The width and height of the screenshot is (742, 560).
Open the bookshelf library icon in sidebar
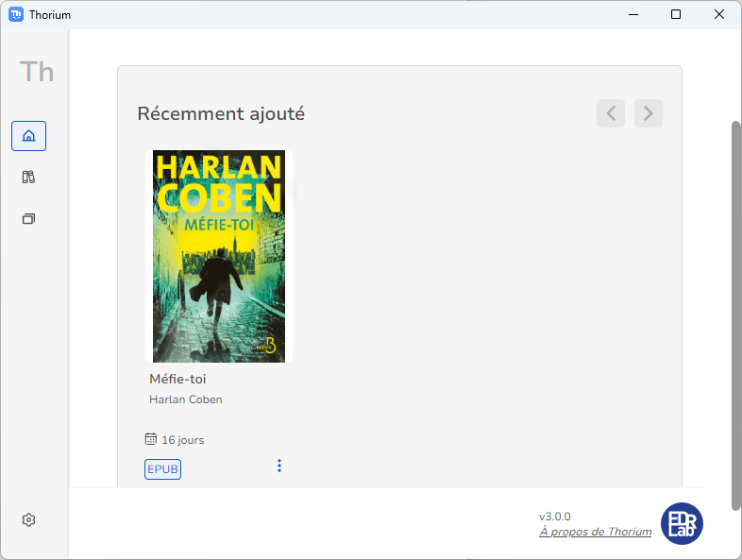click(x=28, y=178)
